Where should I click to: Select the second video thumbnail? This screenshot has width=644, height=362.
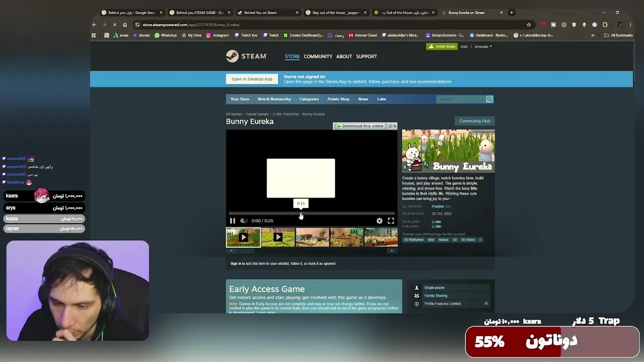(278, 237)
